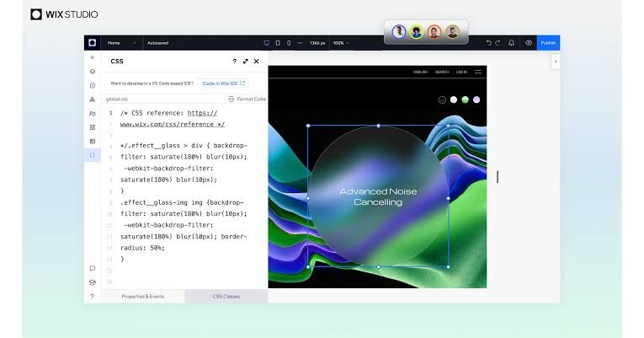Open the Home page dropdown
This screenshot has height=338, width=644.
coord(121,43)
